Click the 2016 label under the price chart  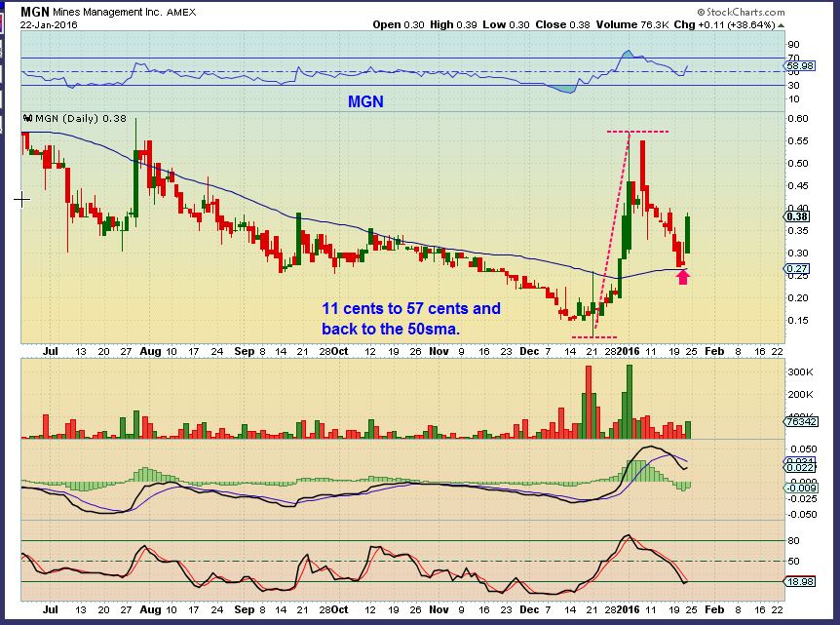point(628,352)
